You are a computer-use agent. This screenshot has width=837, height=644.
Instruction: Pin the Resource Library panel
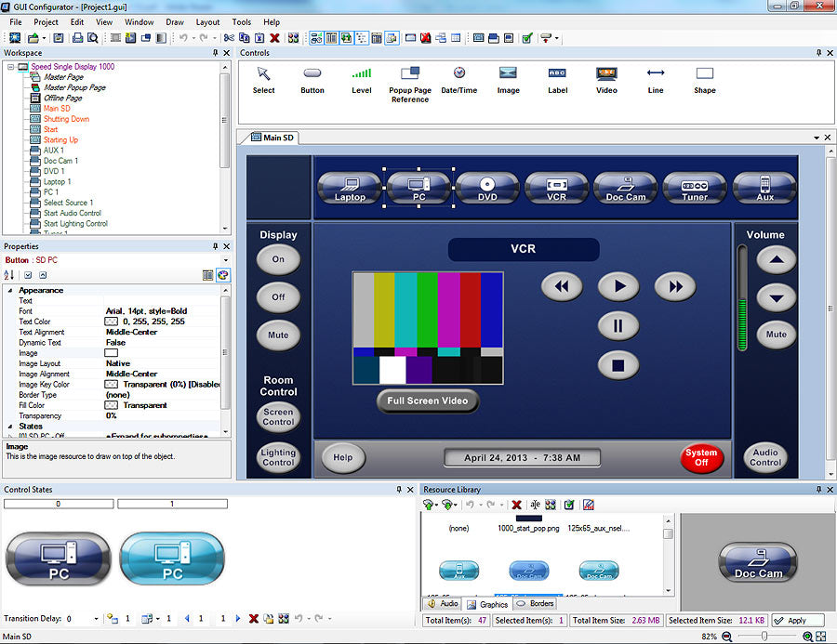(x=818, y=489)
